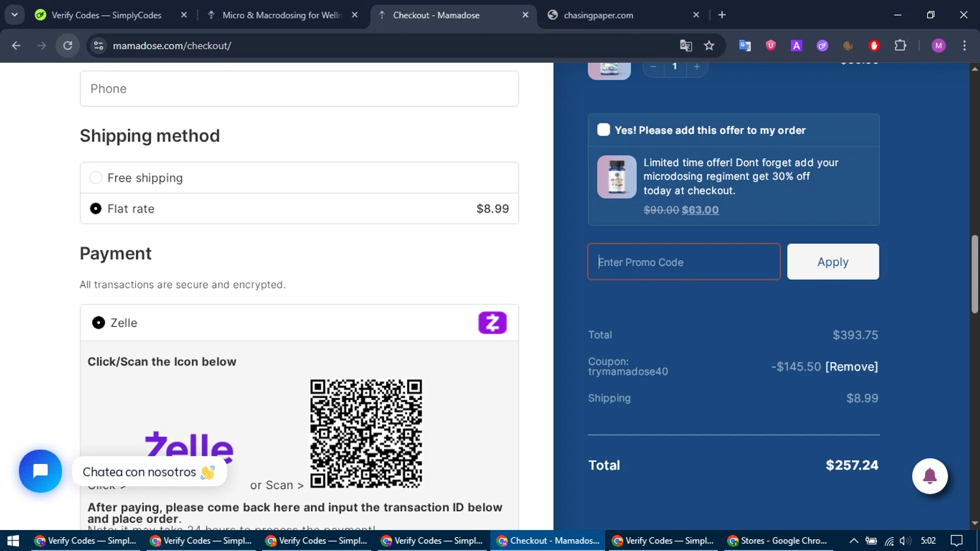Viewport: 980px width, 551px height.
Task: Select the Flat rate shipping option
Action: click(x=95, y=209)
